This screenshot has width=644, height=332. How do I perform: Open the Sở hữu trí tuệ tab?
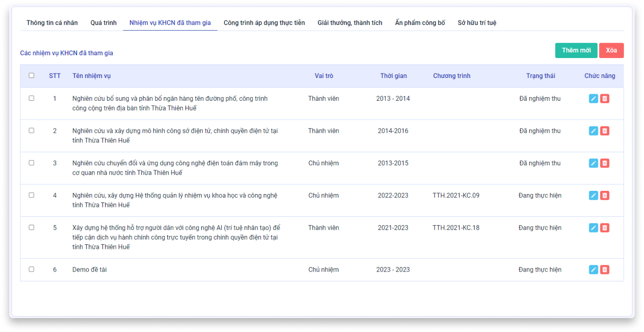pos(477,23)
